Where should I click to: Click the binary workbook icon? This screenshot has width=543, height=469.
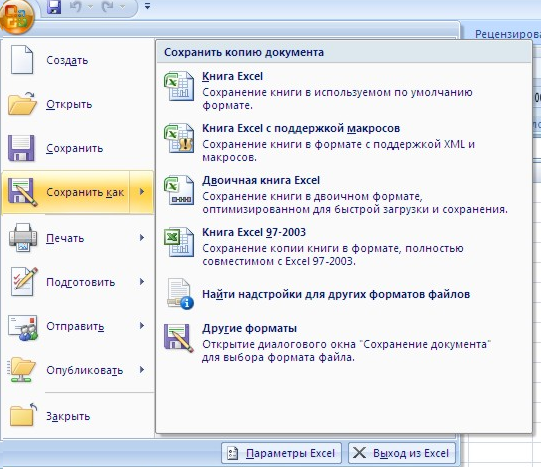pos(178,190)
